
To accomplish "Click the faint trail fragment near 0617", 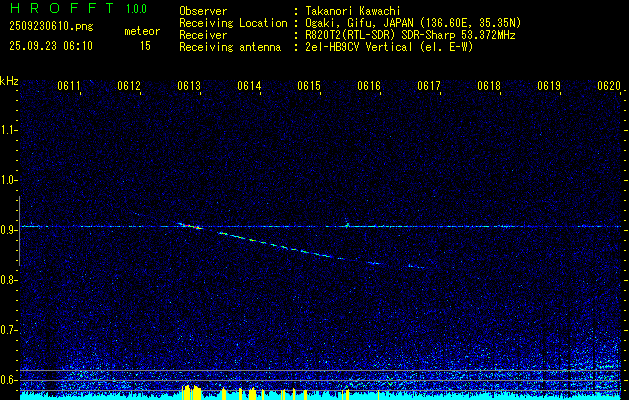I will pyautogui.click(x=416, y=266).
